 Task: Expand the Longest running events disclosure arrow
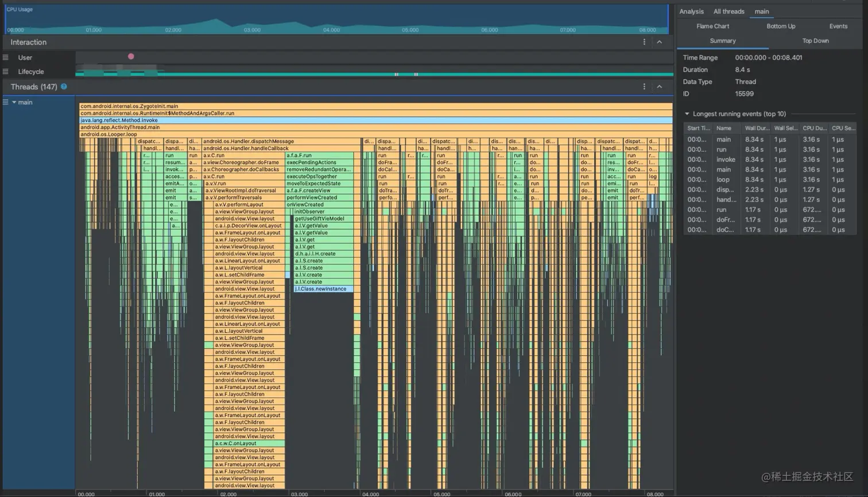click(687, 114)
